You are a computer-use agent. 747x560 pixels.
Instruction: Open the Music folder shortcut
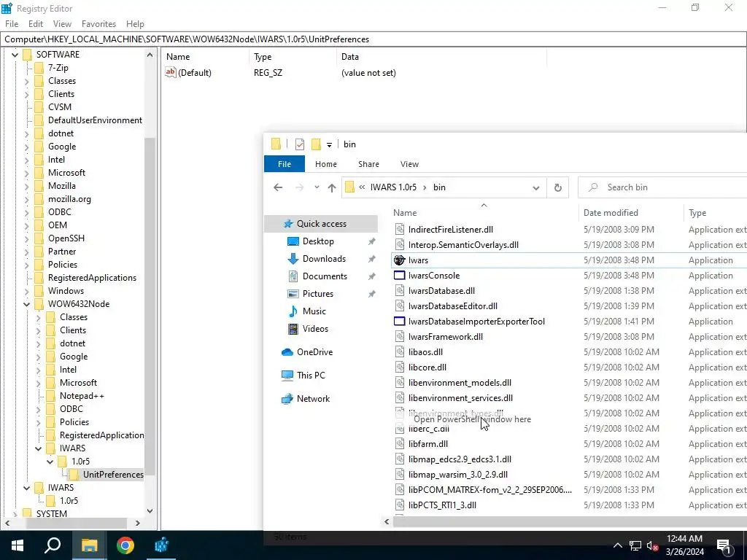pyautogui.click(x=314, y=311)
